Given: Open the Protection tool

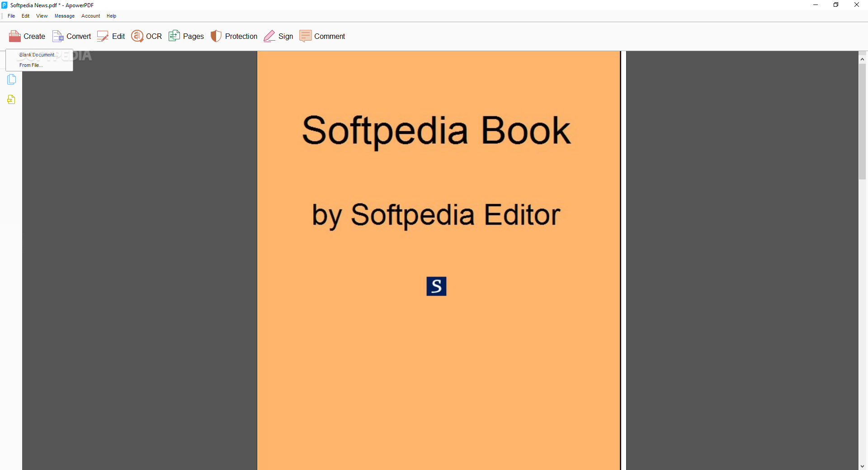Looking at the screenshot, I should click(x=234, y=36).
